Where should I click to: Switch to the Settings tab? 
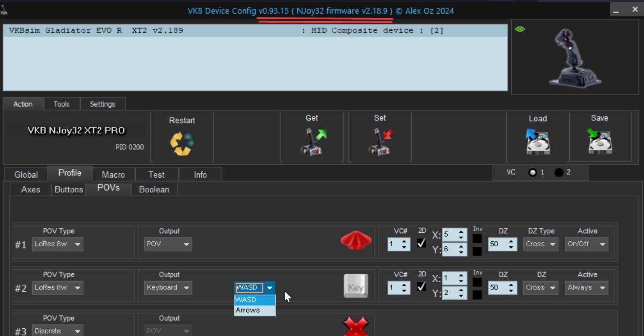102,104
